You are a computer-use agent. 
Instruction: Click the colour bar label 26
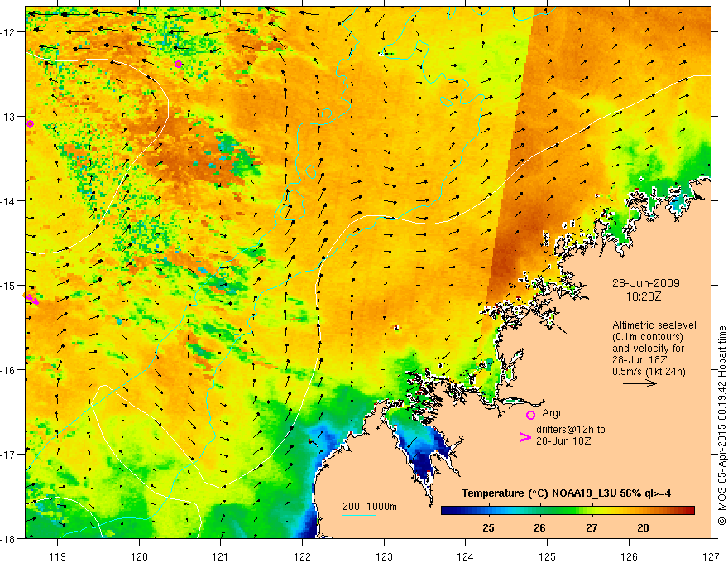tap(539, 528)
